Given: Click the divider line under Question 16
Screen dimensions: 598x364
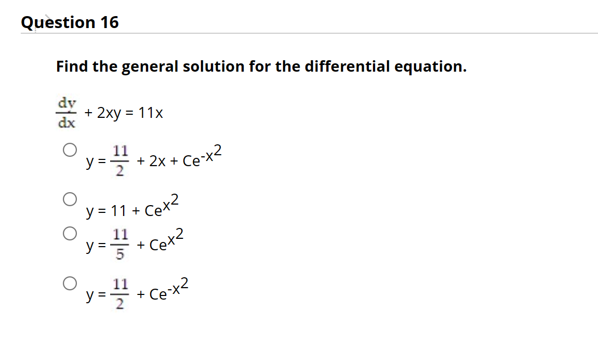Looking at the screenshot, I should coord(309,34).
